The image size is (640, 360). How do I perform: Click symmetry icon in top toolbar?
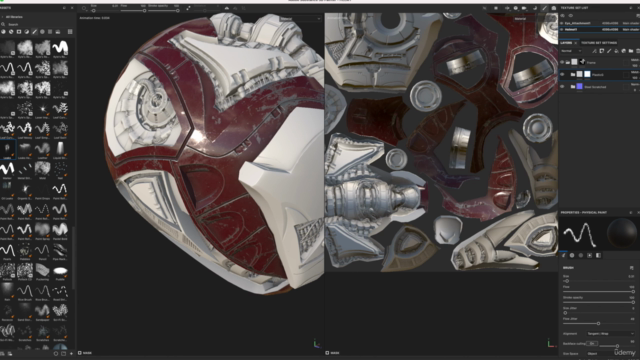tap(227, 8)
